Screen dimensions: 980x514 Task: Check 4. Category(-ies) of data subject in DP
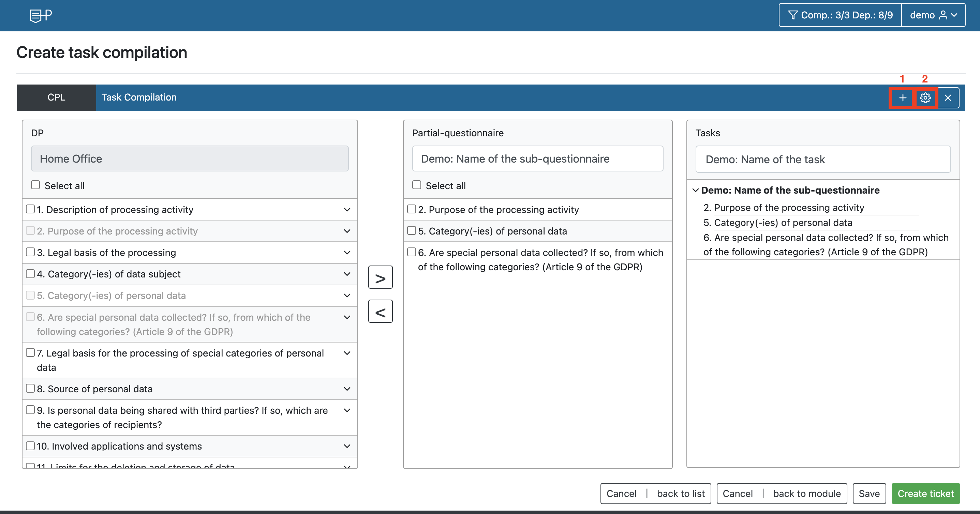pyautogui.click(x=30, y=274)
